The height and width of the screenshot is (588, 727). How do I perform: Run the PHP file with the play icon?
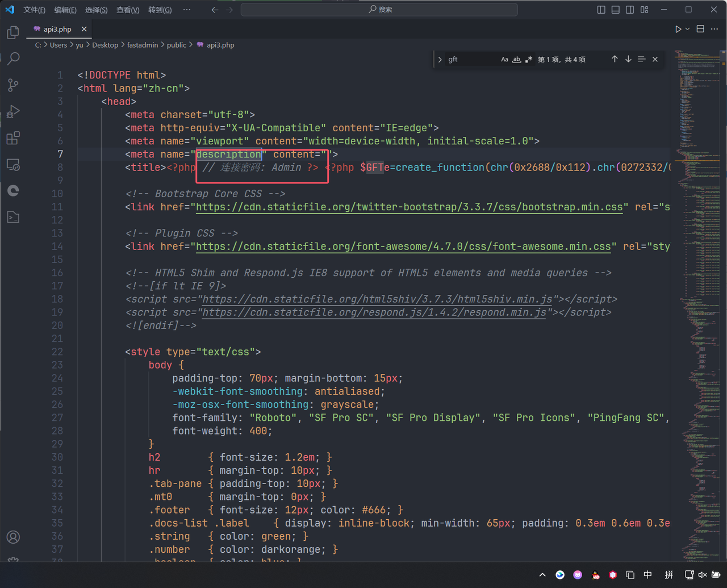[x=678, y=29]
